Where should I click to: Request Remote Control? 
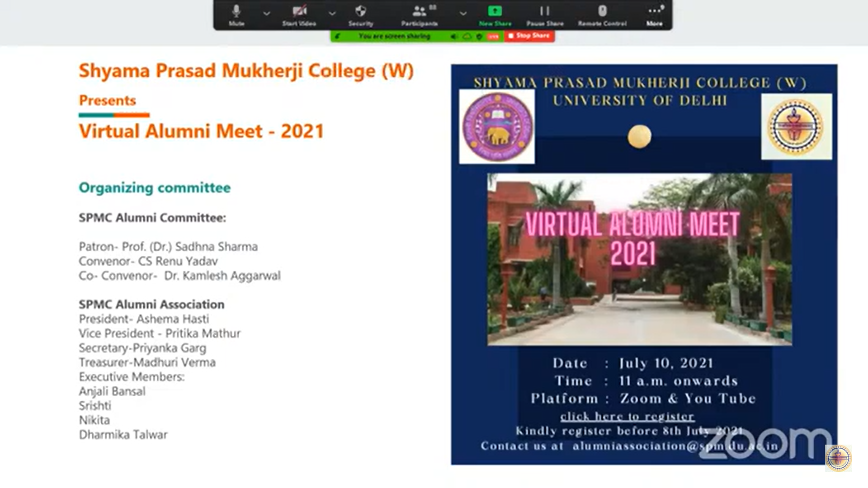pos(602,14)
